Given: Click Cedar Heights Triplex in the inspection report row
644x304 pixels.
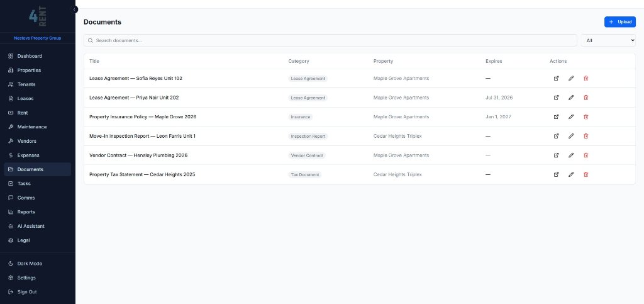Looking at the screenshot, I should 397,136.
